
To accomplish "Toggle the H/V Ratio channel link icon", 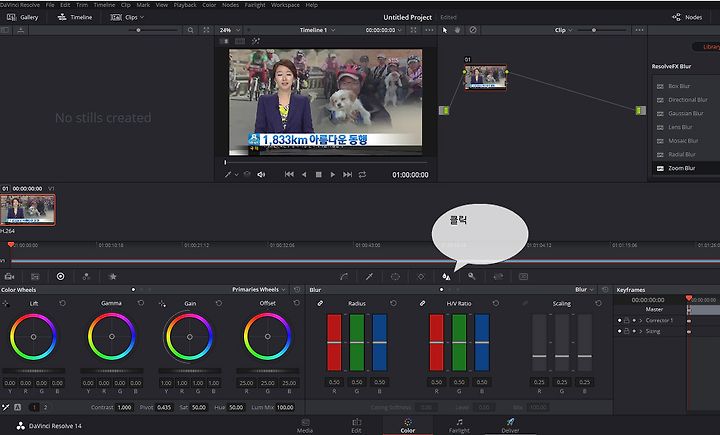I will point(422,303).
